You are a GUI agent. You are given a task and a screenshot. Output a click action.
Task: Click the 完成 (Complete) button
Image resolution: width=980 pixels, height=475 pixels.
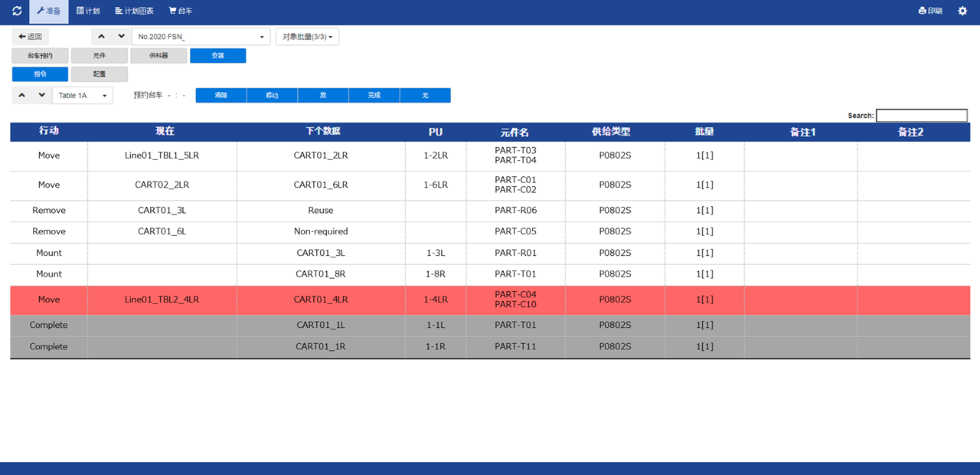[x=374, y=95]
